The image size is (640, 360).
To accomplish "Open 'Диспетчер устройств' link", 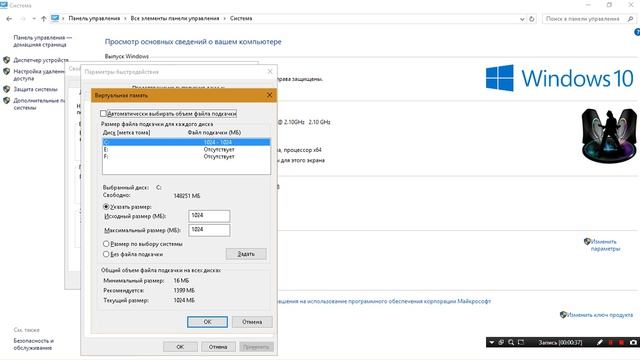I will click(x=41, y=60).
